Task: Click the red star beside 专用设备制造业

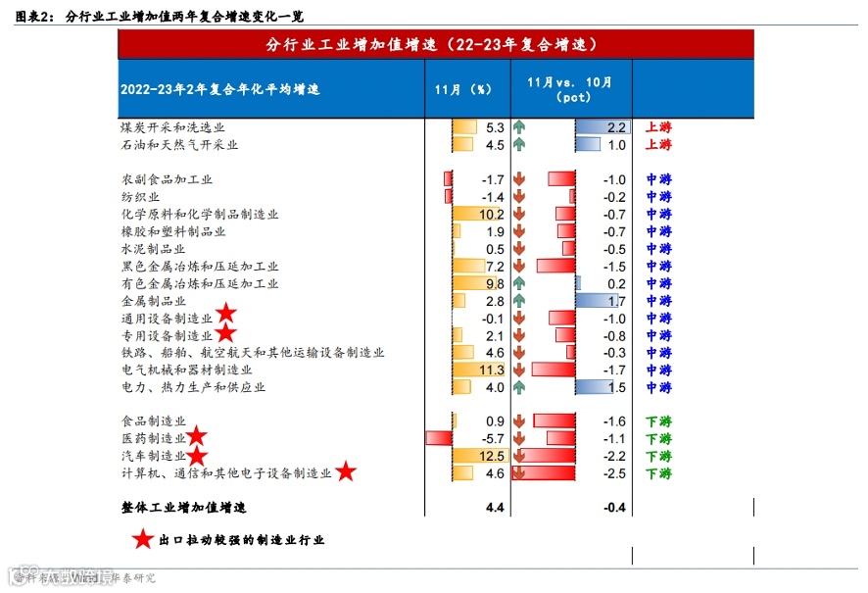Action: pyautogui.click(x=225, y=333)
